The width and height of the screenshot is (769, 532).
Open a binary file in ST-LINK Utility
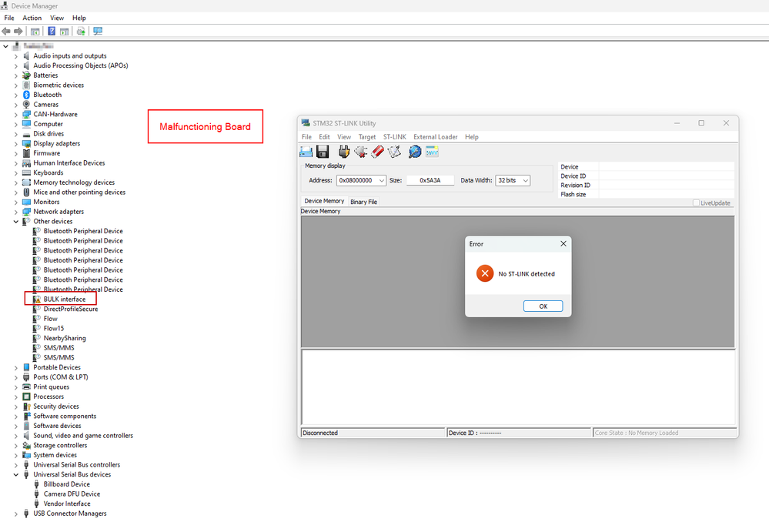(306, 152)
